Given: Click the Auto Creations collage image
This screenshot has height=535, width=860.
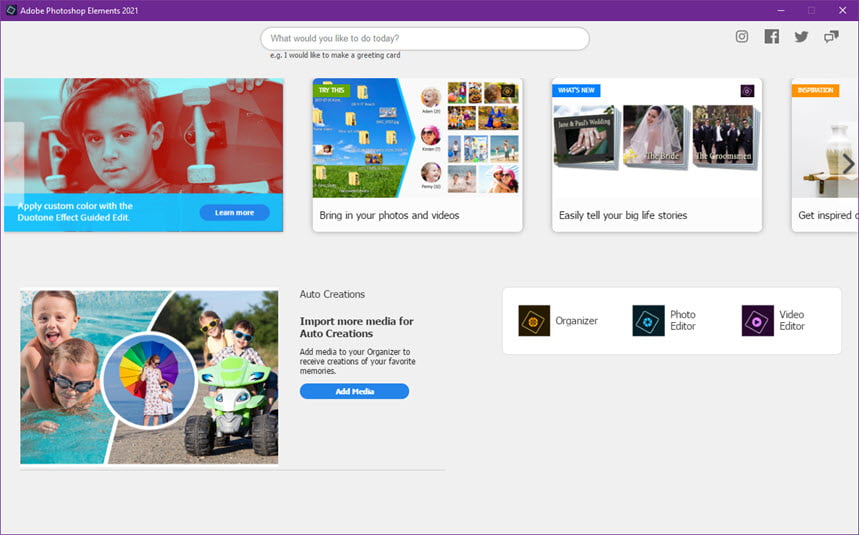Looking at the screenshot, I should click(x=149, y=377).
